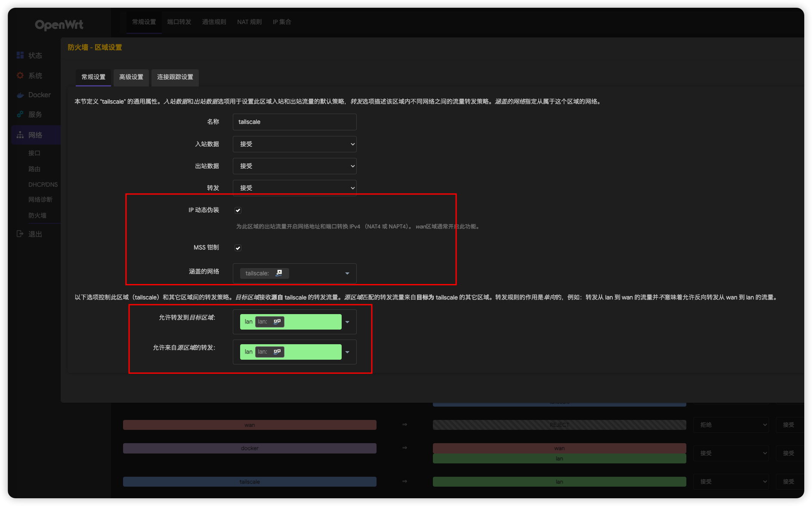Toggle the IP masquerading checkbox
This screenshot has height=506, width=812.
click(238, 210)
